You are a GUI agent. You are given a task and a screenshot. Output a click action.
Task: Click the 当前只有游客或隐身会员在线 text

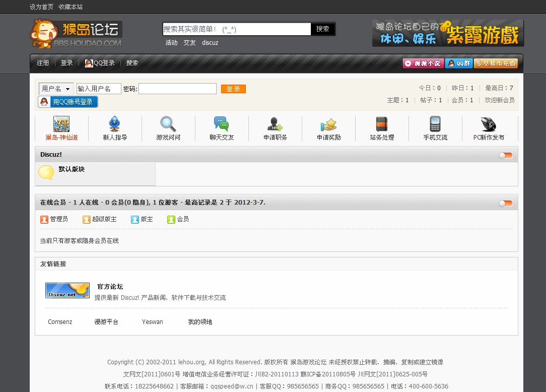[79, 241]
